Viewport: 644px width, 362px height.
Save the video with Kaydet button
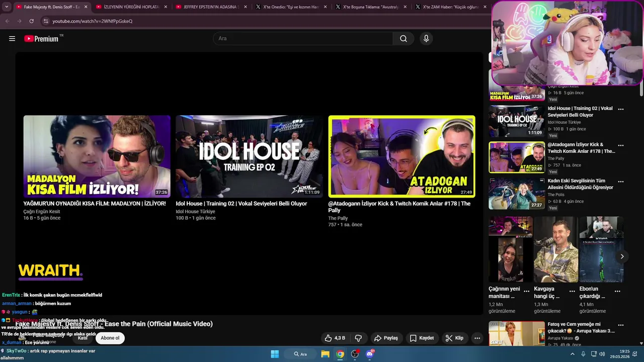[422, 338]
